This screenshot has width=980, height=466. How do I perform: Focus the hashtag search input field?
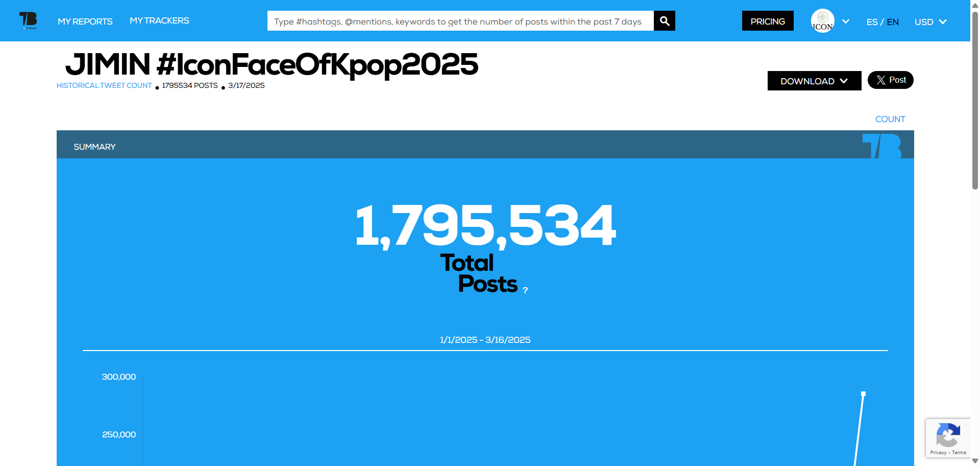click(460, 21)
